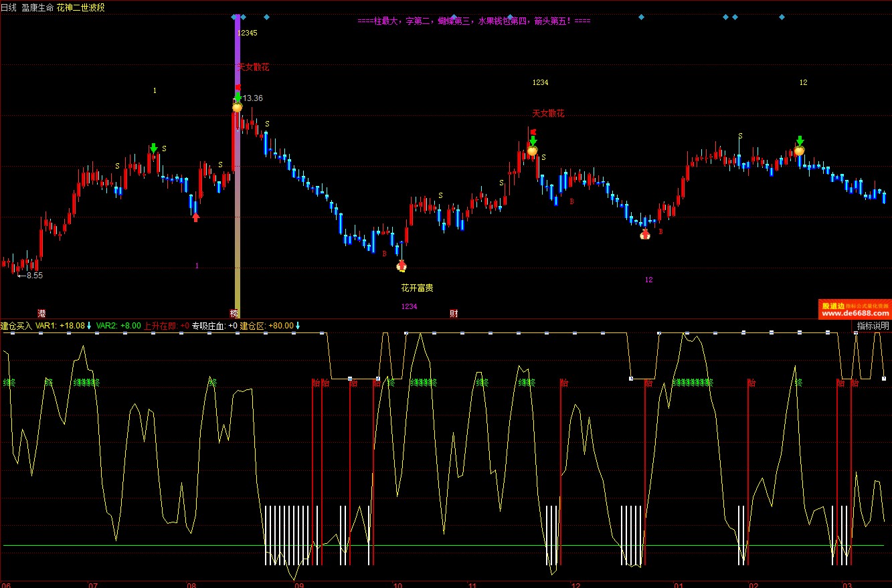Click the first blue diamond at chart top
The width and height of the screenshot is (892, 588).
pos(234,17)
